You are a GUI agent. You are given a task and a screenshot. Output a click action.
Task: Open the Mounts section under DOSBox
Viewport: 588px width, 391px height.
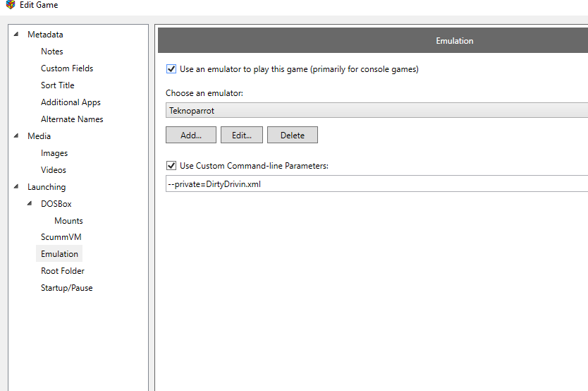[68, 221]
